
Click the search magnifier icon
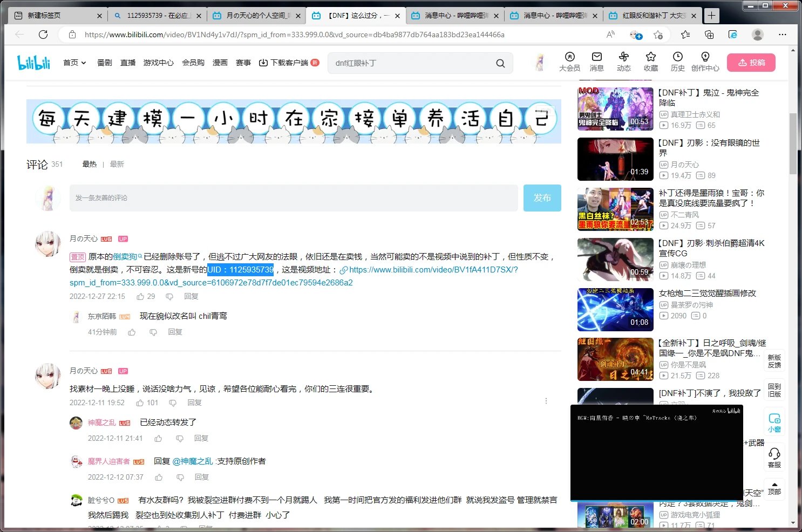coord(500,63)
